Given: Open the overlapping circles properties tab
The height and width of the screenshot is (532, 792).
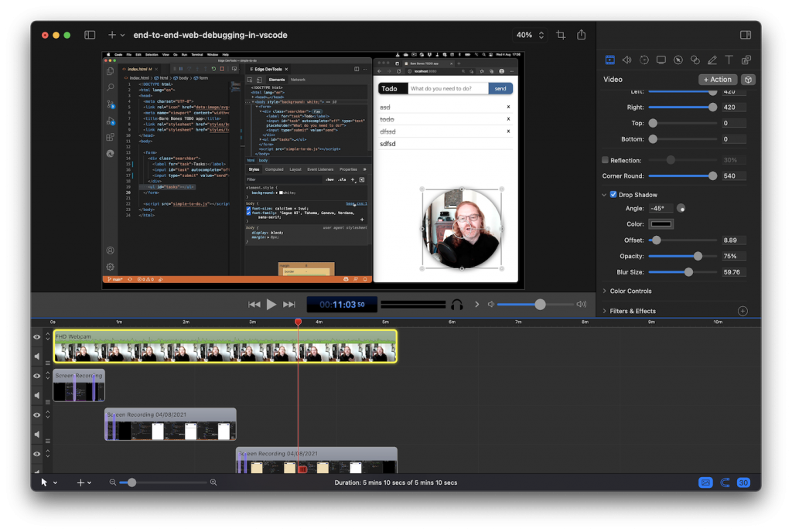Looking at the screenshot, I should (x=695, y=60).
